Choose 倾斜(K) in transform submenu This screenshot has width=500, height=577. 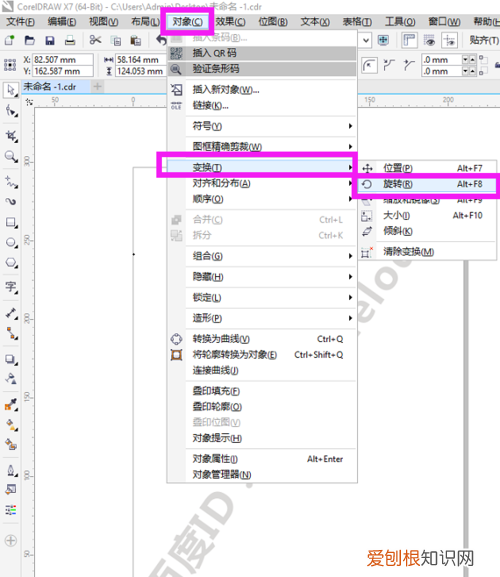427,231
